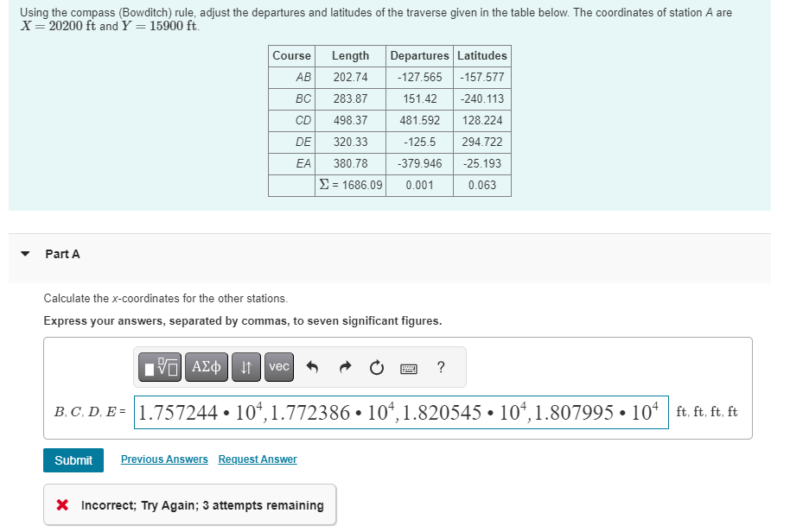Reset the answer using the circular arrow icon
This screenshot has height=532, width=790.
coord(376,366)
